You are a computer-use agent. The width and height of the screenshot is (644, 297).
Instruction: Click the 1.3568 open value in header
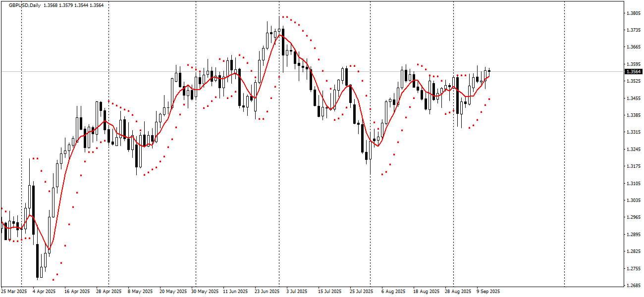50,5
